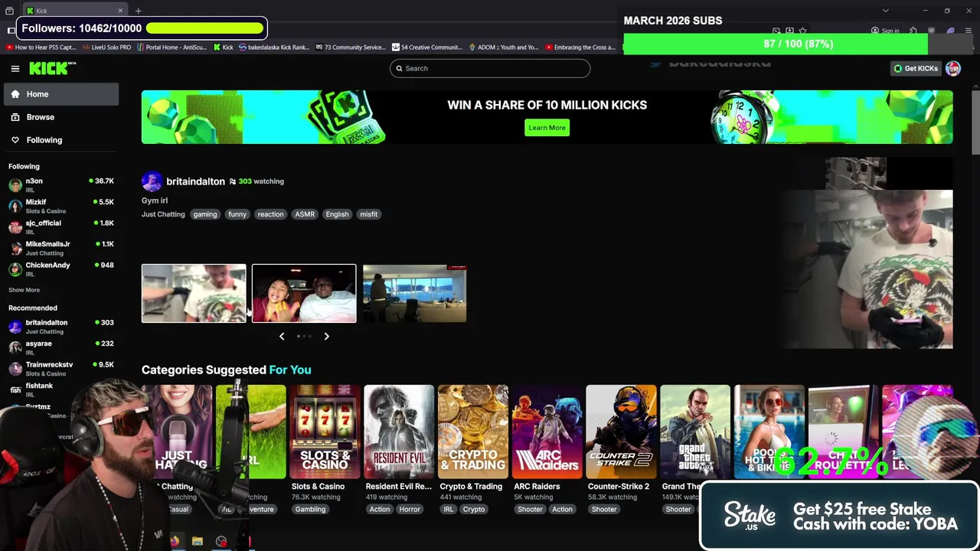Click ChickenAndy's avatar in Following list
The image size is (980, 551).
pos(15,269)
